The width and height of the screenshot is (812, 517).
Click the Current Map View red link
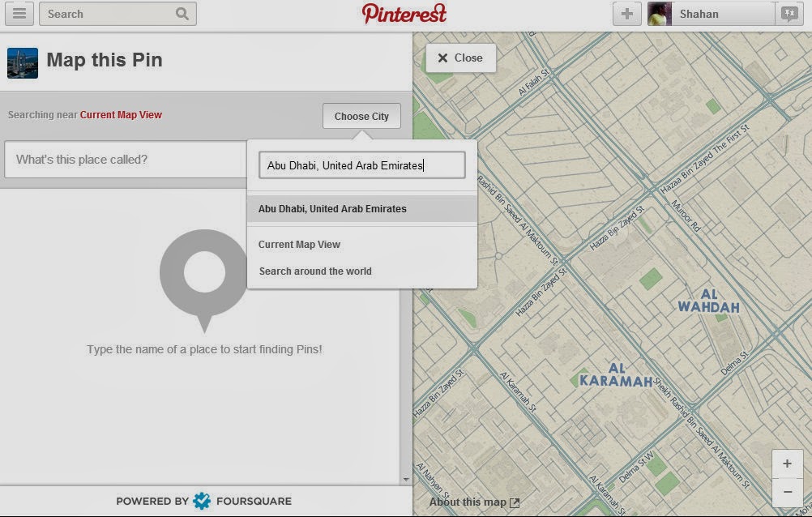[121, 115]
